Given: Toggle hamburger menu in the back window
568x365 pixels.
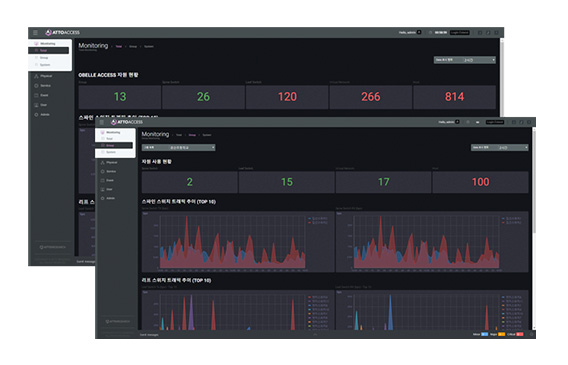Looking at the screenshot, I should (x=35, y=33).
